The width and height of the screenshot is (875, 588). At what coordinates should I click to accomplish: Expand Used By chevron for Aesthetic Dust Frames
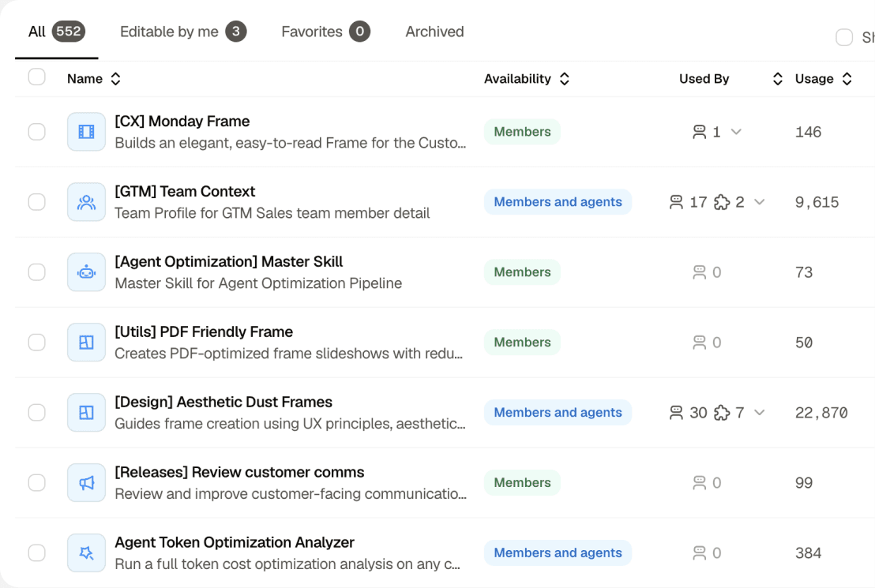pos(759,412)
